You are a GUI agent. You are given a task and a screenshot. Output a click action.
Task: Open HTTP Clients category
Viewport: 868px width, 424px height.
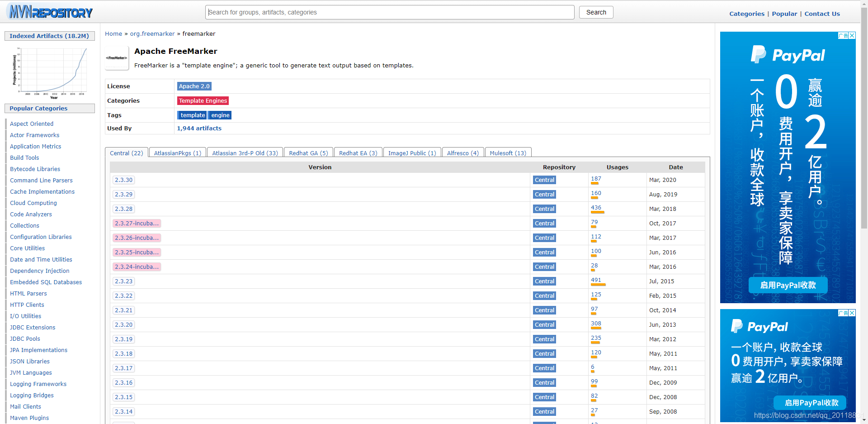[27, 305]
